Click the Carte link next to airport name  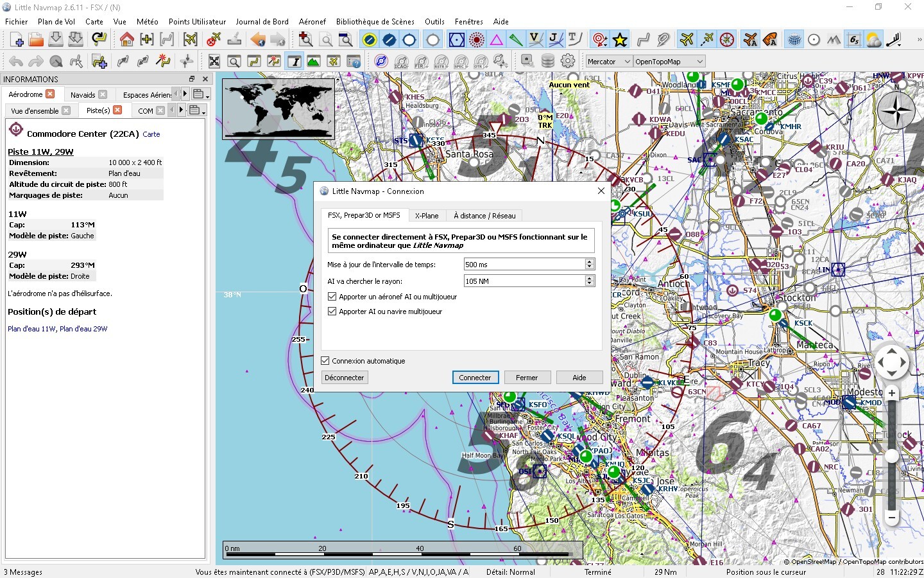(x=151, y=134)
